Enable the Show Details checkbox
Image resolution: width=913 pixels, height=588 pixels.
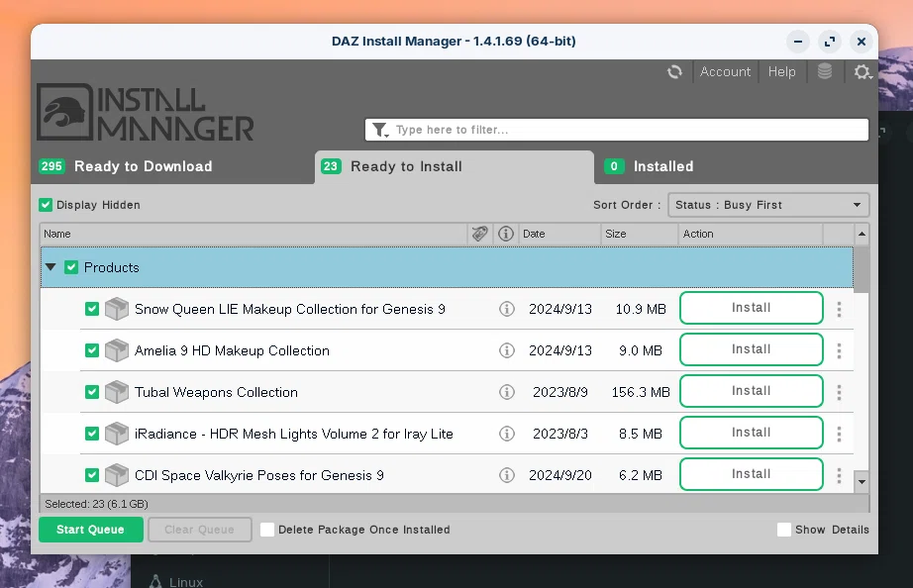783,530
